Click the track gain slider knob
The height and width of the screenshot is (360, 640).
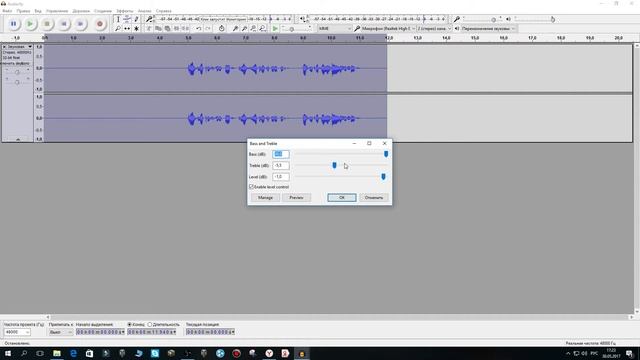(x=17, y=72)
